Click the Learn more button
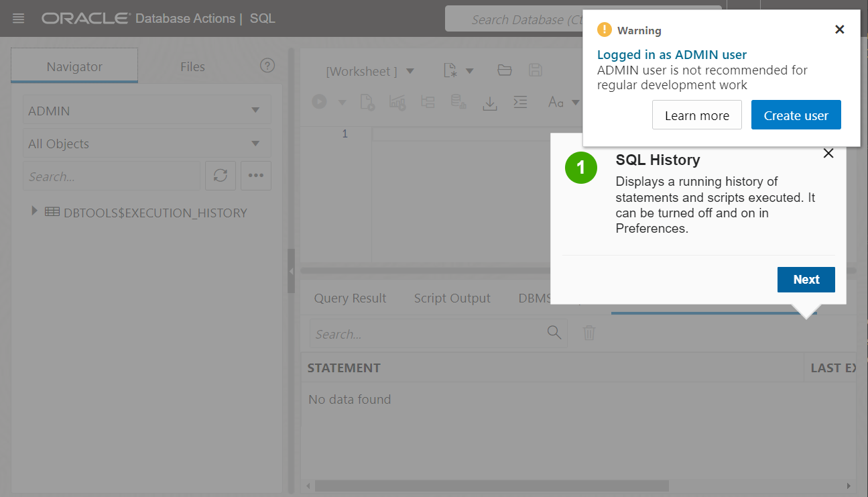Viewport: 868px width, 497px height. [696, 115]
